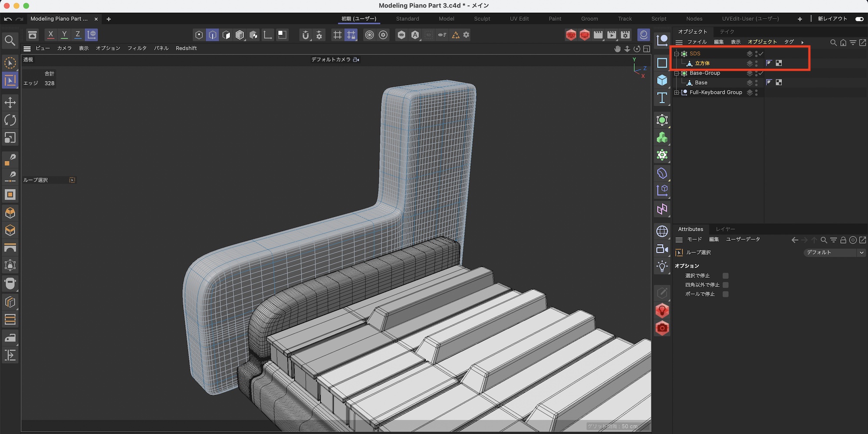This screenshot has width=868, height=434.
Task: Select the Rotate tool
Action: 10,120
